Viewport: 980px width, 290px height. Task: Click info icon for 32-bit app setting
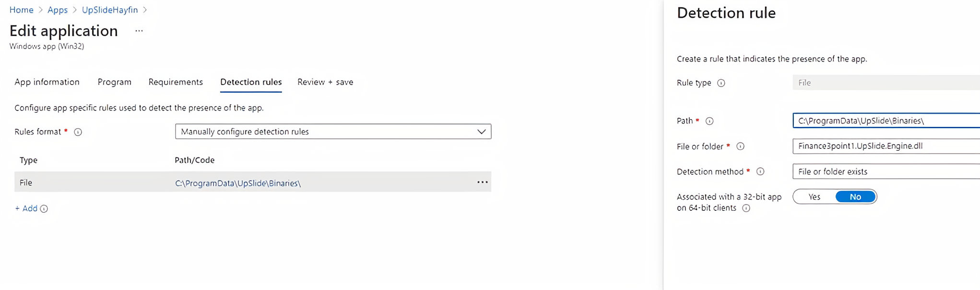[746, 208]
